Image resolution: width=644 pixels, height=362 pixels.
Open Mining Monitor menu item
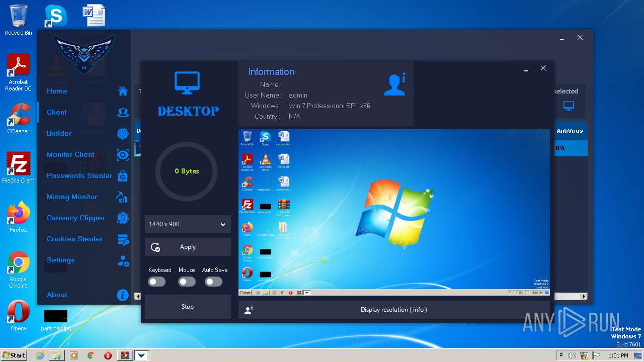click(72, 197)
